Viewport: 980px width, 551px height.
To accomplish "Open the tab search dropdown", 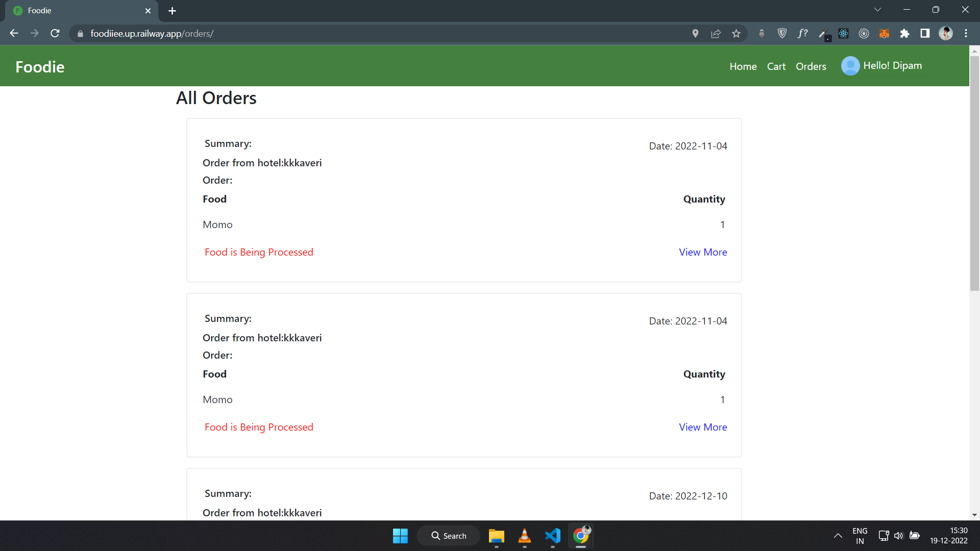I will click(878, 9).
